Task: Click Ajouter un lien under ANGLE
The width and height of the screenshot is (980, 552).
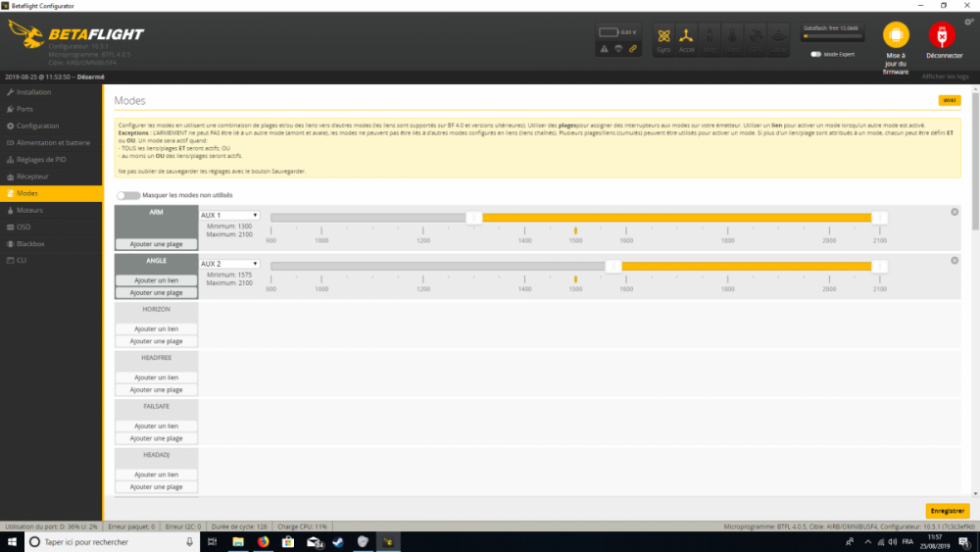Action: click(156, 280)
